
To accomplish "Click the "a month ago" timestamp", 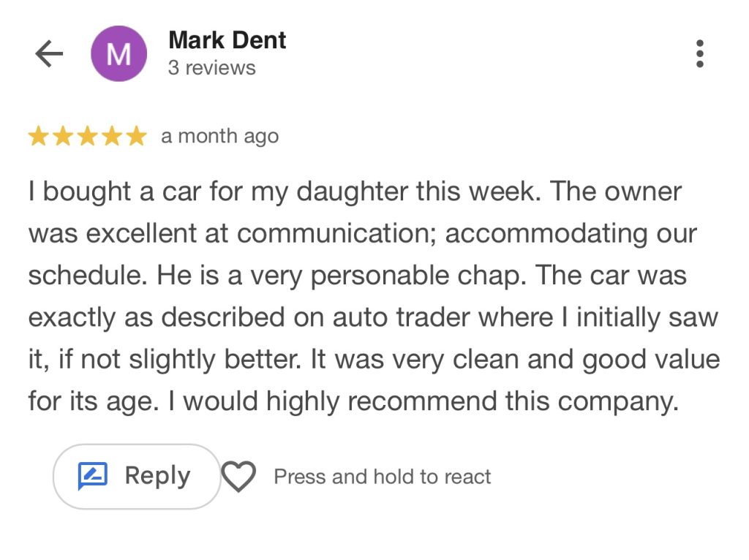I will [219, 137].
